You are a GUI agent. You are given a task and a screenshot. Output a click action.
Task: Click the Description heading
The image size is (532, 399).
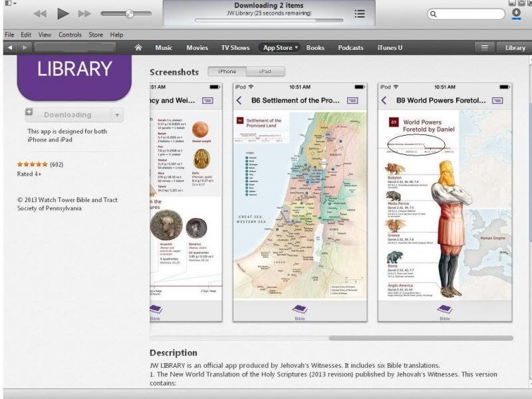pos(174,353)
